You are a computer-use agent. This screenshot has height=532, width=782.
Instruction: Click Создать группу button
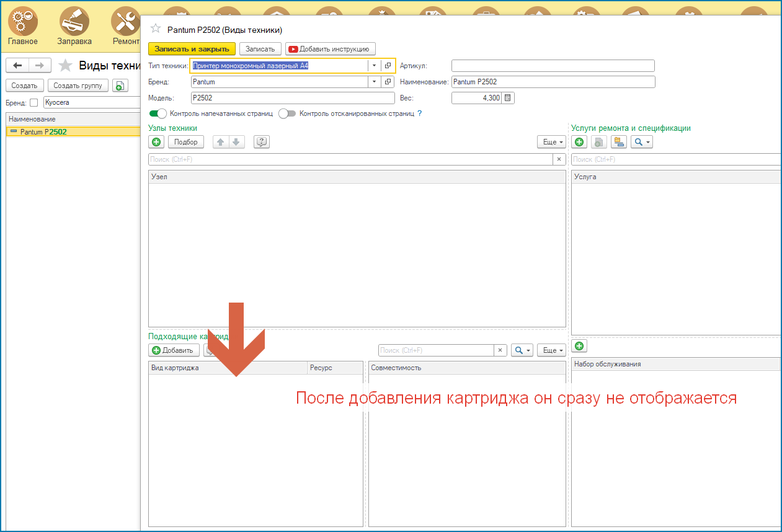(x=78, y=86)
